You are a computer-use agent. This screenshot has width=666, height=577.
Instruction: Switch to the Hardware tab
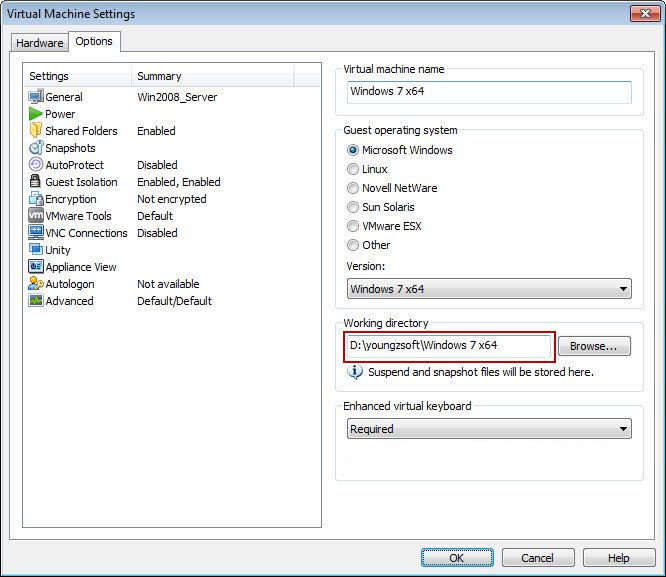[40, 42]
